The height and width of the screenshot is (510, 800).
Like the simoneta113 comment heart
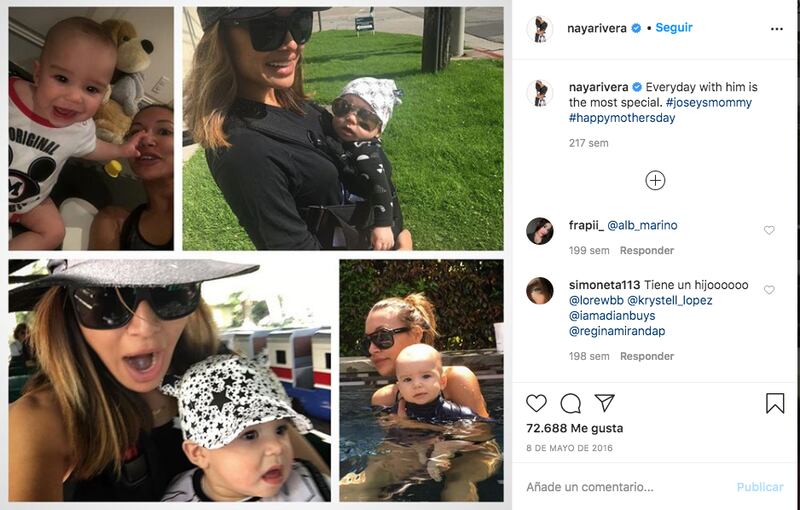tap(769, 290)
